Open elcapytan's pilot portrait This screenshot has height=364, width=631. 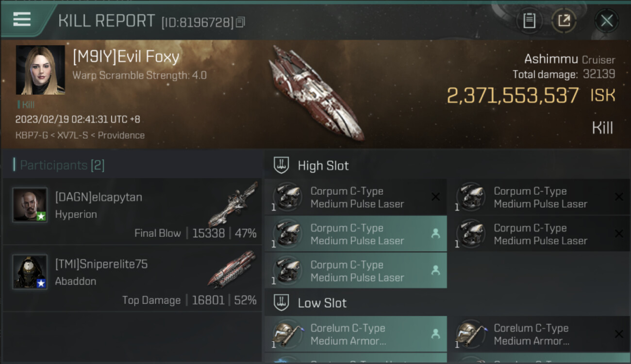(x=30, y=205)
